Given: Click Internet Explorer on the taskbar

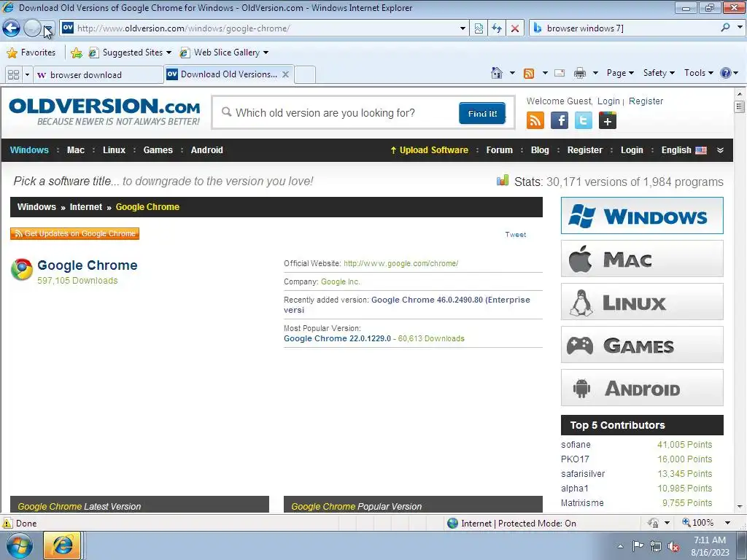Looking at the screenshot, I should click(x=63, y=545).
